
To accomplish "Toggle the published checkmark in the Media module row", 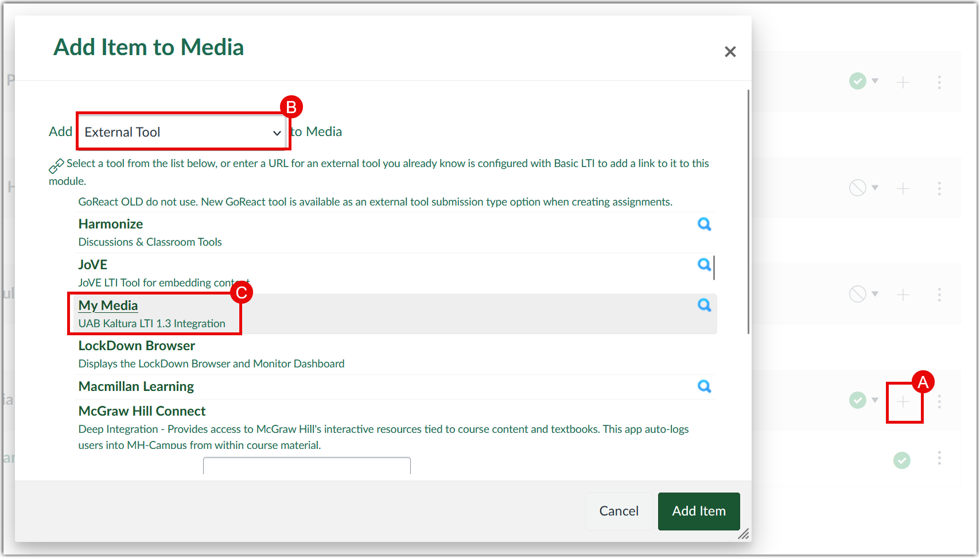I will coord(858,400).
